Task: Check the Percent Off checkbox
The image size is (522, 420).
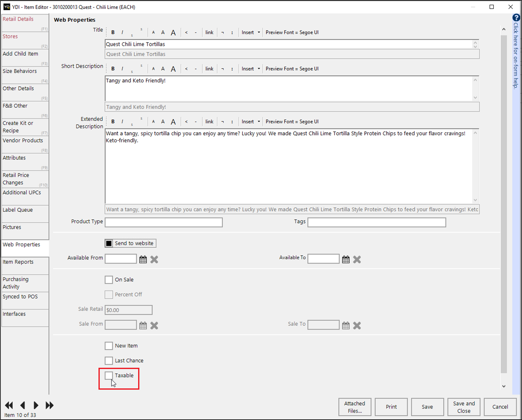Action: click(x=109, y=295)
